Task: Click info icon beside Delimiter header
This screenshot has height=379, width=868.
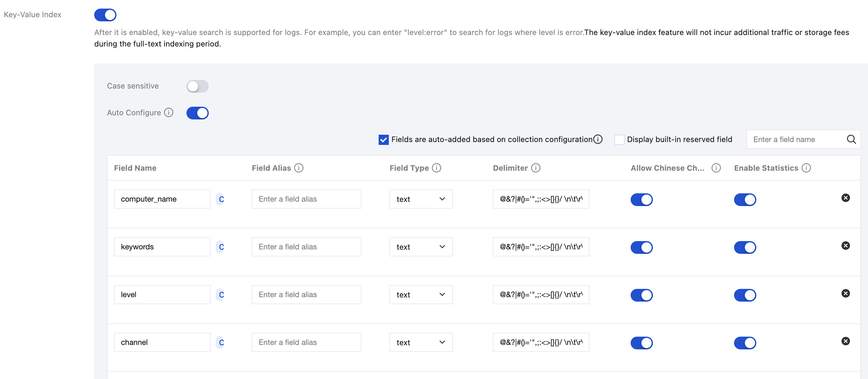Action: 535,168
